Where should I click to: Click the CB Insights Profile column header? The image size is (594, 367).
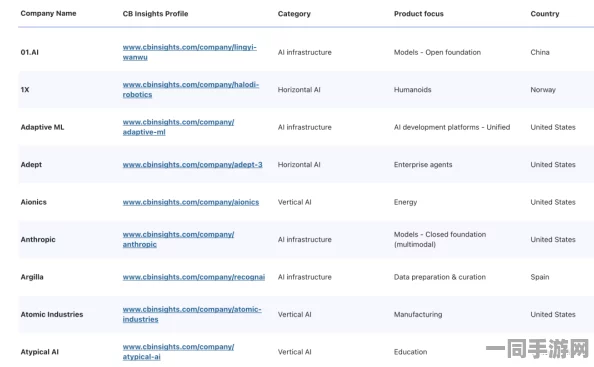click(155, 14)
